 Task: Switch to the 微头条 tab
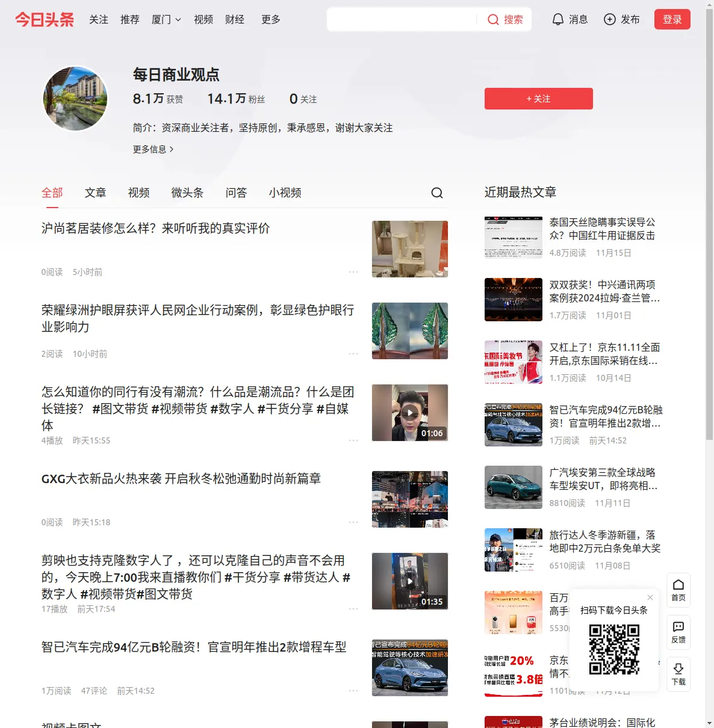tap(187, 193)
